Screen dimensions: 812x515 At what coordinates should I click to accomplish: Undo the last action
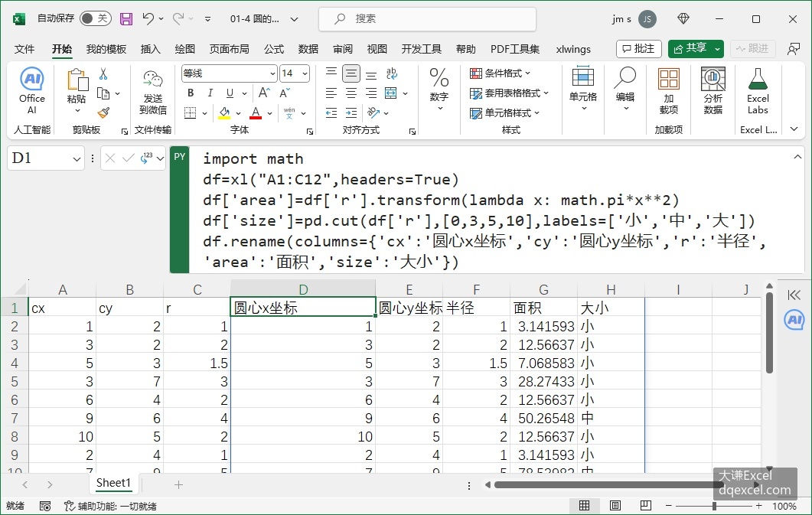click(148, 19)
